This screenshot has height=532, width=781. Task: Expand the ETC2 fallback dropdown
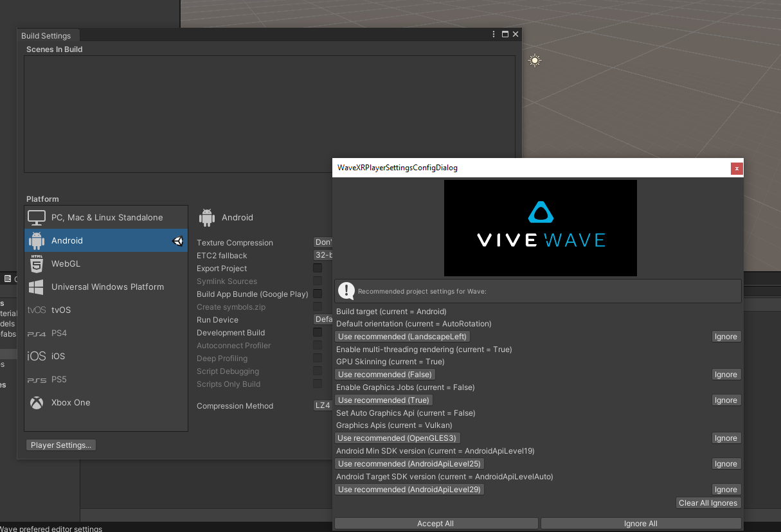tap(322, 255)
